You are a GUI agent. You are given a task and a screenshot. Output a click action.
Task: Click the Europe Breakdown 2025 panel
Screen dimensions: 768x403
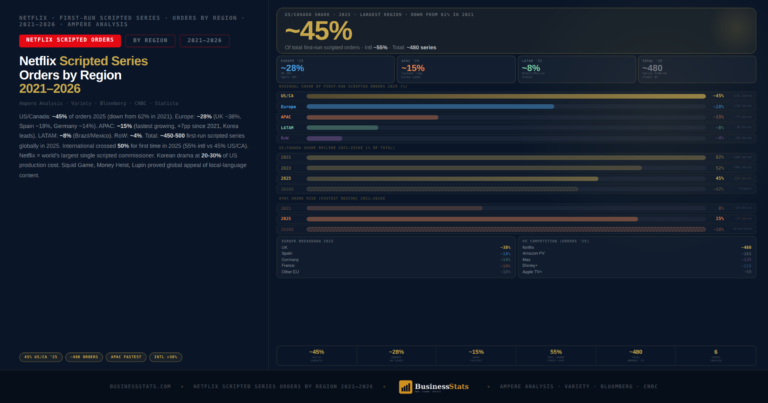(396, 258)
